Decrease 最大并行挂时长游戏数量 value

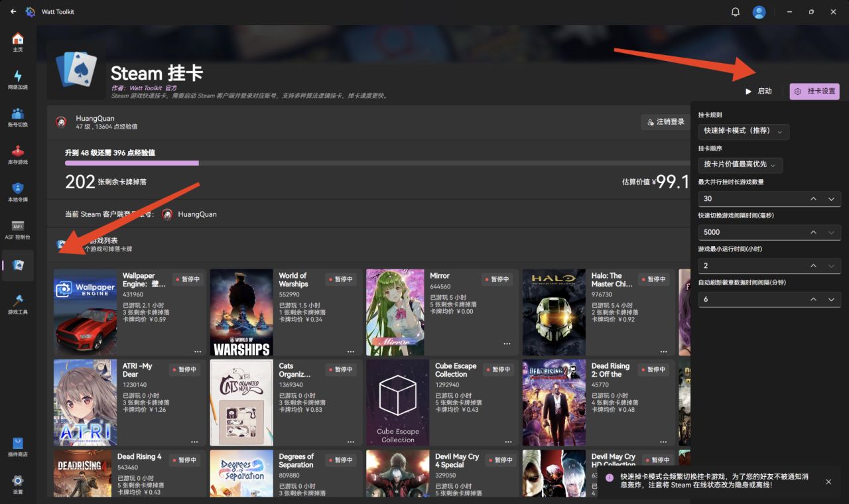click(831, 199)
